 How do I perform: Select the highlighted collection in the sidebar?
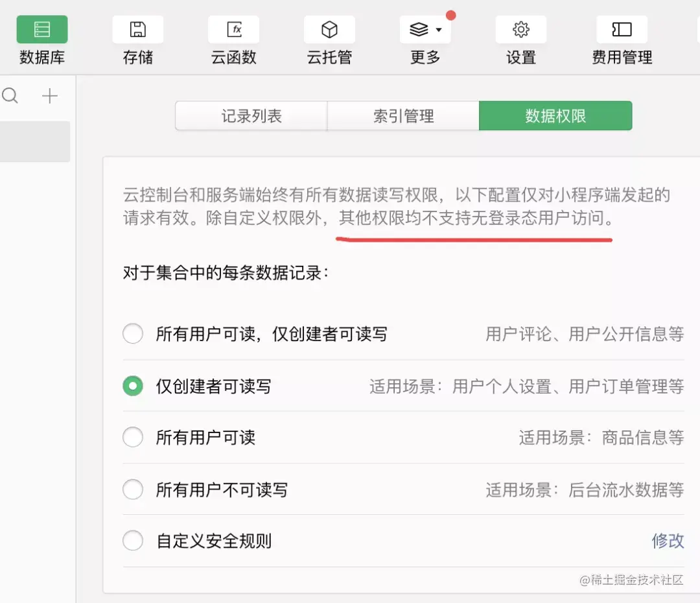click(36, 142)
